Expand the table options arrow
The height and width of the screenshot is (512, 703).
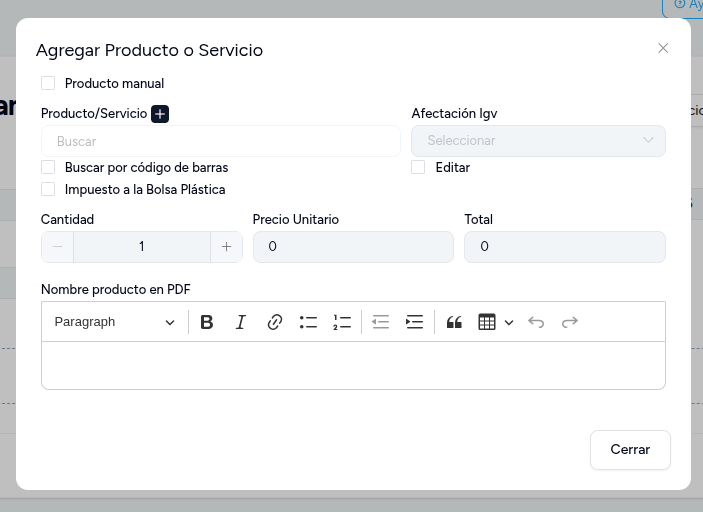tap(509, 322)
